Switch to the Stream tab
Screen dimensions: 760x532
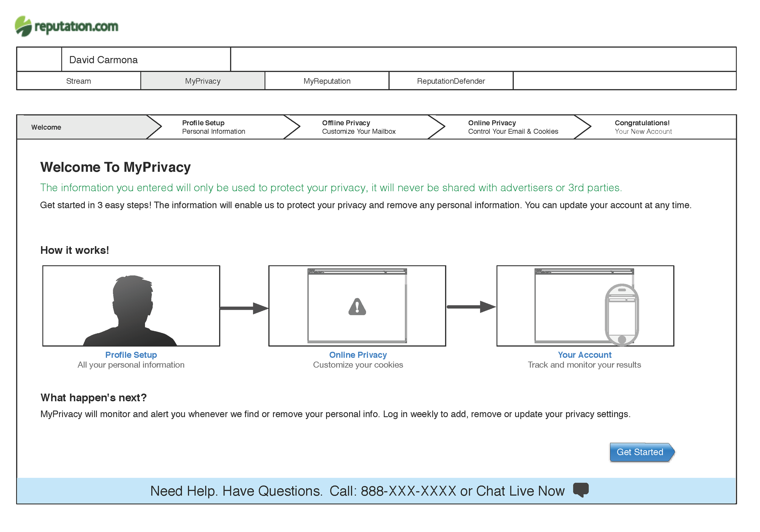(78, 81)
